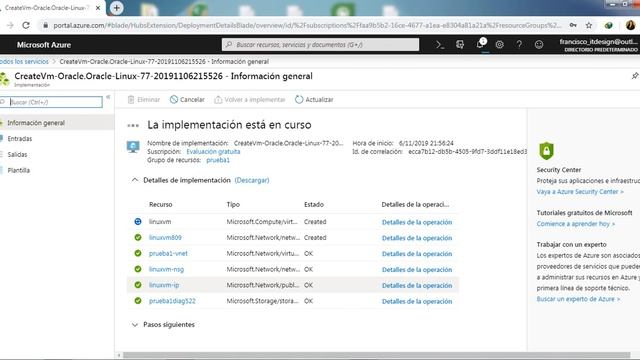Open the prueba1-vnet resource link
Viewport: 640px width, 360px height.
coord(168,253)
